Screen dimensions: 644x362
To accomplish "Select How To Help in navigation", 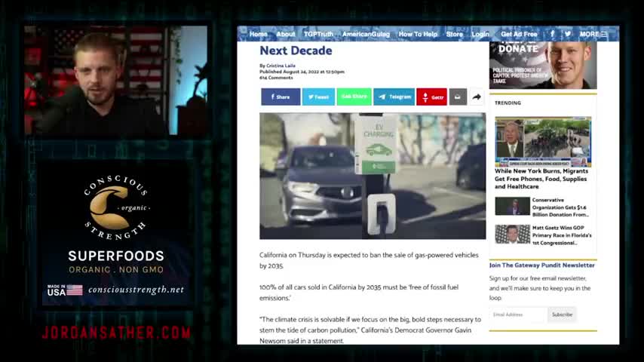I will click(x=418, y=34).
